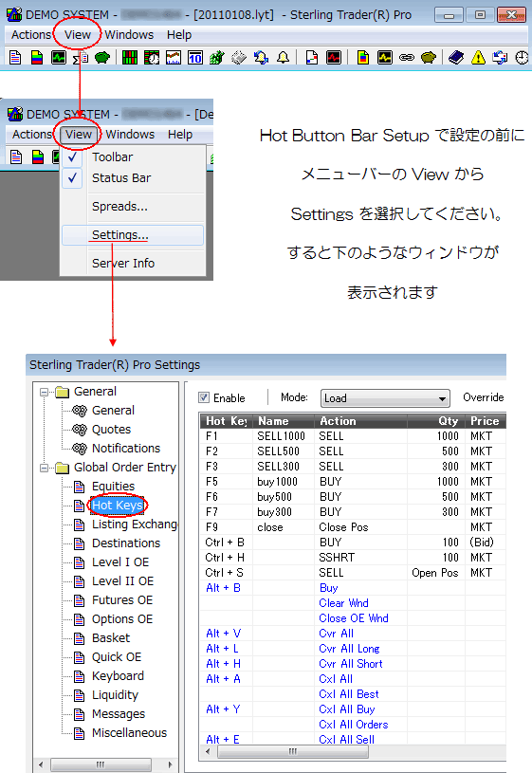Select Level II OE tree item
Image resolution: width=532 pixels, height=773 pixels.
coord(122,581)
